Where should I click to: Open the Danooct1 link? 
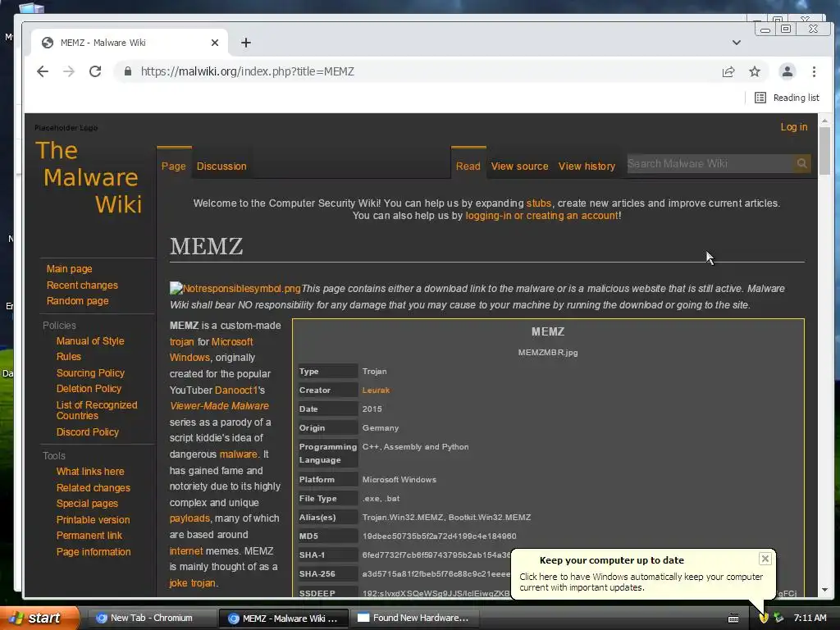[x=236, y=390]
